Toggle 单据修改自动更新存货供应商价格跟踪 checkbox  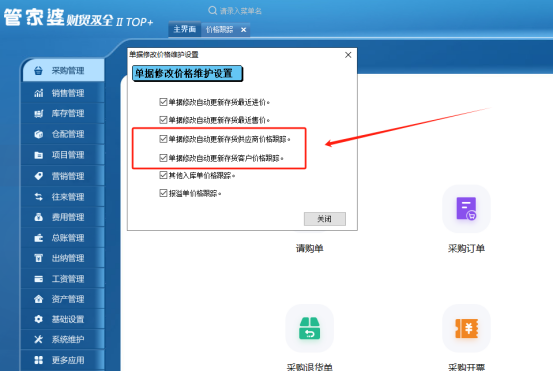pos(163,139)
